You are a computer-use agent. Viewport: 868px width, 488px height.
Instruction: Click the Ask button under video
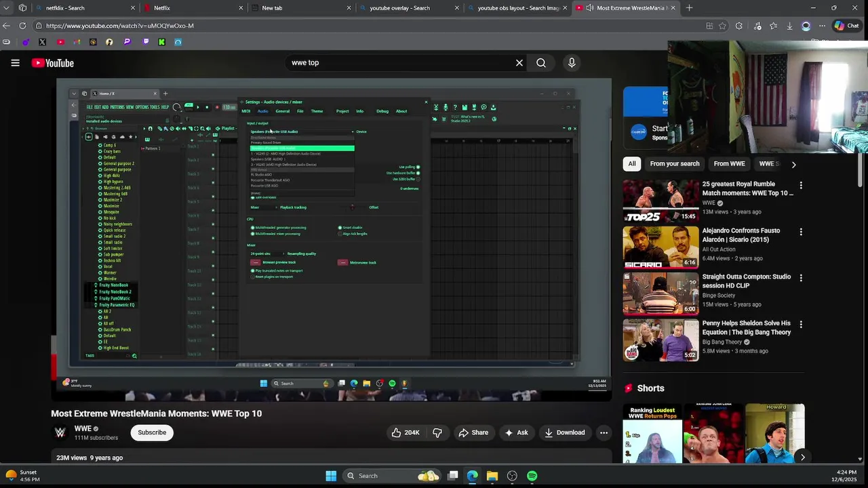(516, 432)
